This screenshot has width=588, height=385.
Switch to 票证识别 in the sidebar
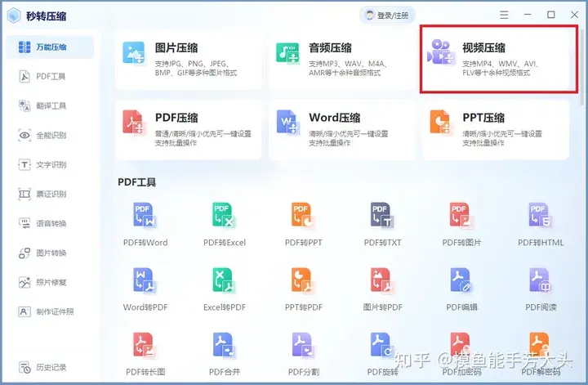(x=50, y=194)
